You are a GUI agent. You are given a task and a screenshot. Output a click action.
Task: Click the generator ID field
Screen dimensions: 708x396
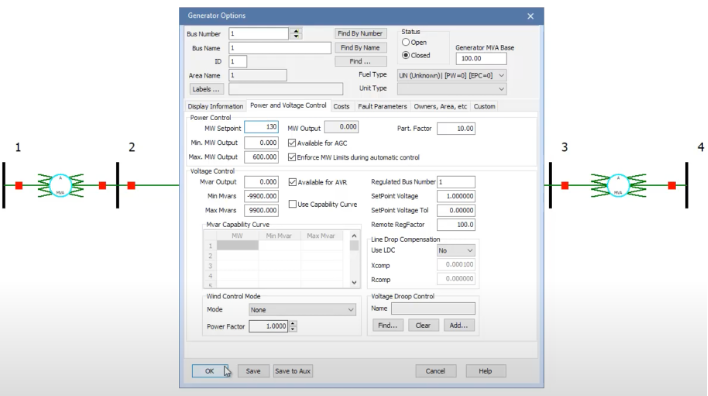point(238,61)
